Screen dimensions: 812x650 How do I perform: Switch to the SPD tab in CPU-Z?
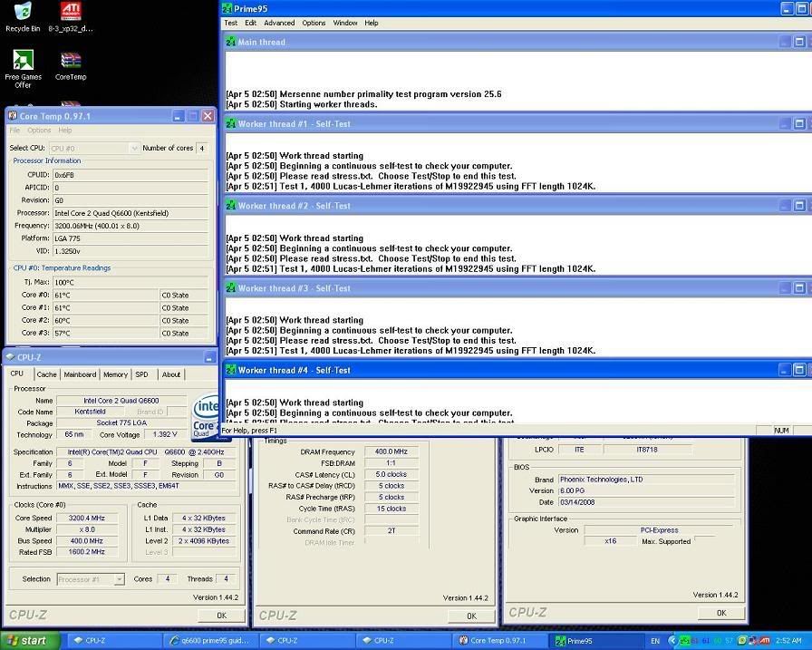point(142,374)
